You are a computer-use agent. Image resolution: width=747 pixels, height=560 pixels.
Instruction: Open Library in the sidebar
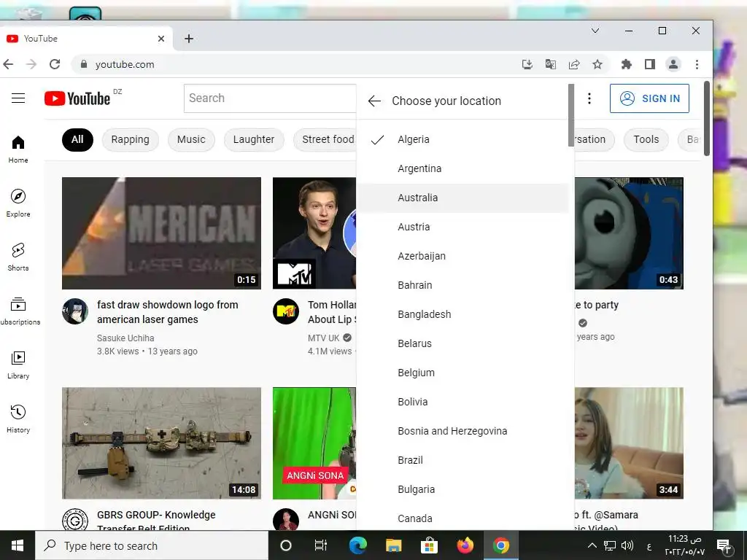click(x=18, y=365)
